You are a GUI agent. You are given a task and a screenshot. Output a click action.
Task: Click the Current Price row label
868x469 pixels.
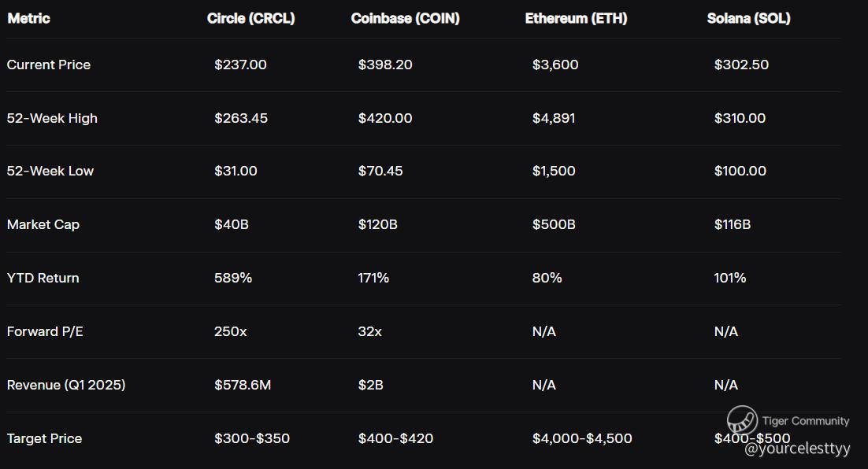click(x=49, y=65)
